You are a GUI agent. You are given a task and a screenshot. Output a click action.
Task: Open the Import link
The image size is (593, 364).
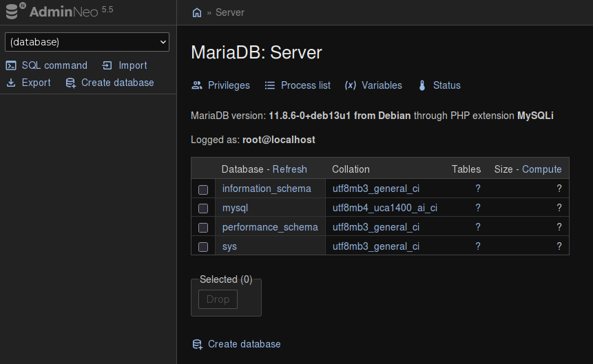point(133,65)
